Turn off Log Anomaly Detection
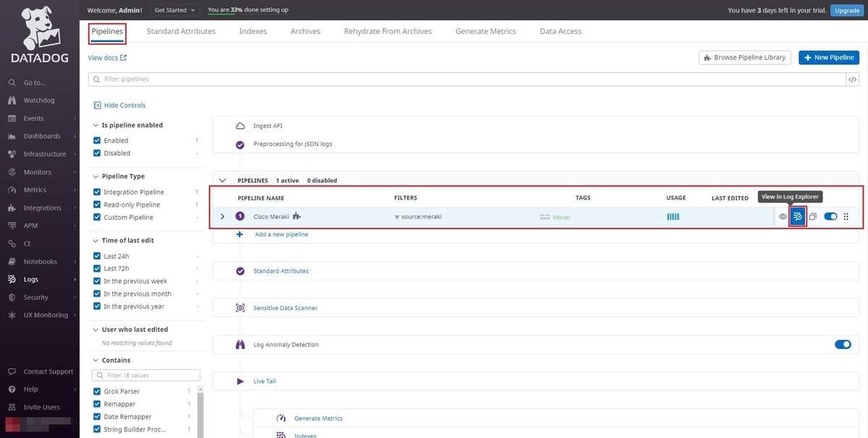 (x=843, y=344)
